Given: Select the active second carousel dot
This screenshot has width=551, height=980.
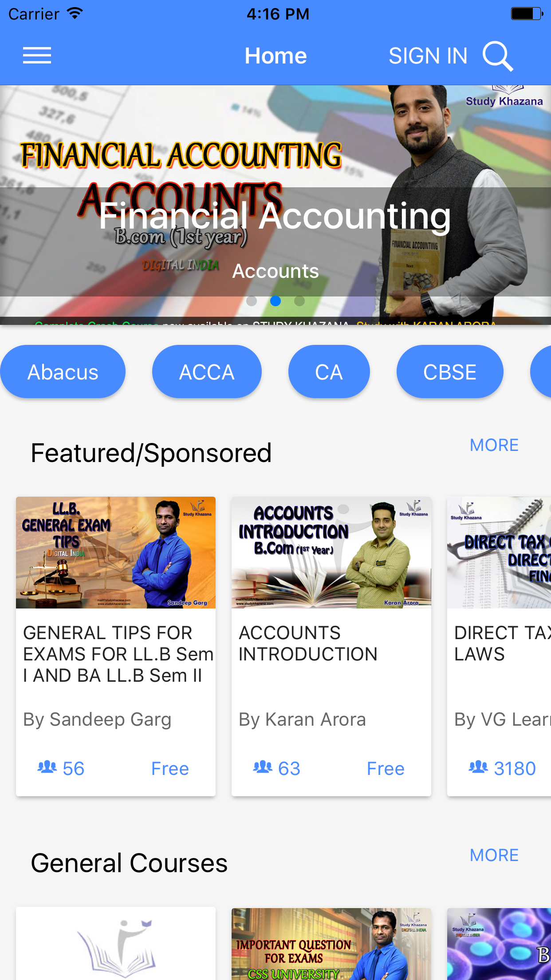Looking at the screenshot, I should (x=275, y=301).
